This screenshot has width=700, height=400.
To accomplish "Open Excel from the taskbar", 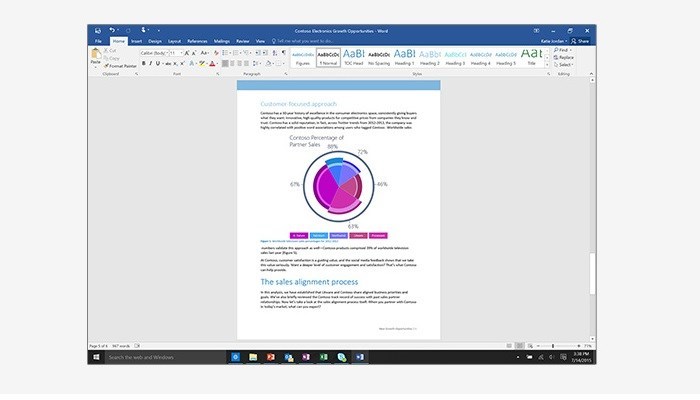I will coord(324,357).
